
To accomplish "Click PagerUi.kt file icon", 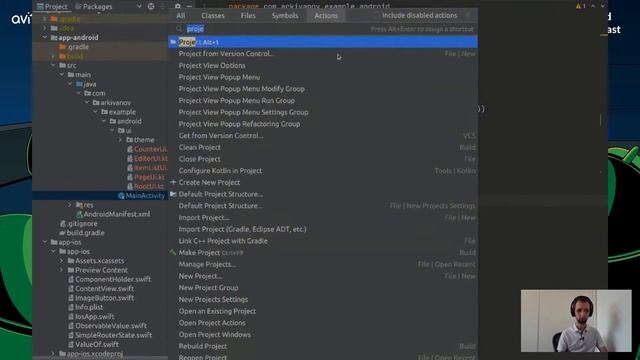I will (130, 177).
